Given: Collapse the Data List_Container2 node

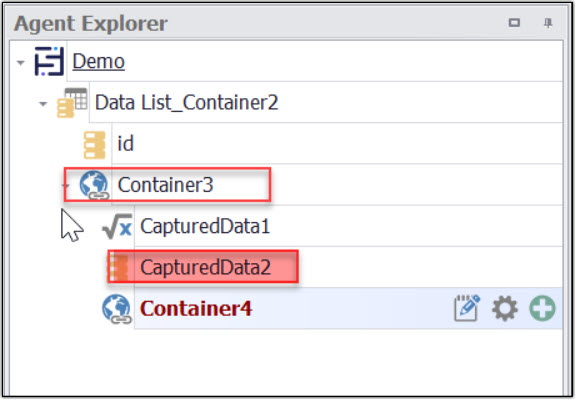Looking at the screenshot, I should pyautogui.click(x=43, y=104).
